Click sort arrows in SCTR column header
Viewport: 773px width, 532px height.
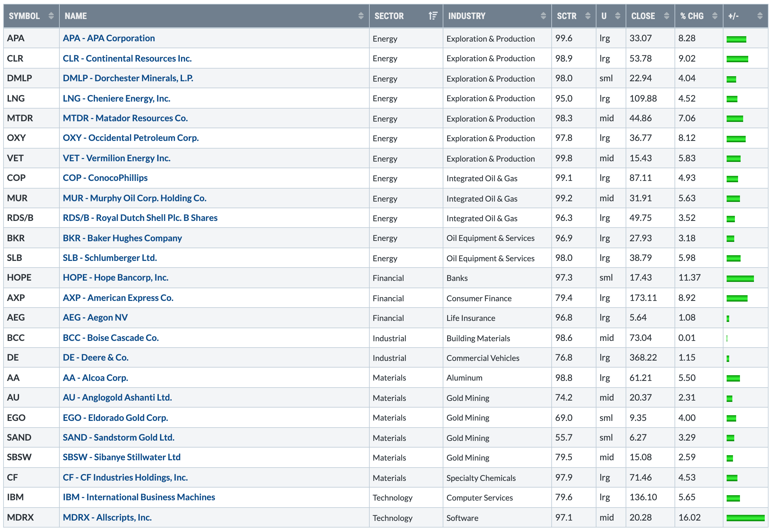click(588, 16)
